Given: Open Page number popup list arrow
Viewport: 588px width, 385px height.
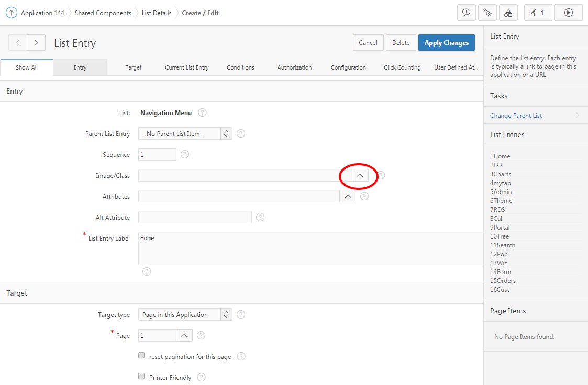Looking at the screenshot, I should [x=184, y=335].
